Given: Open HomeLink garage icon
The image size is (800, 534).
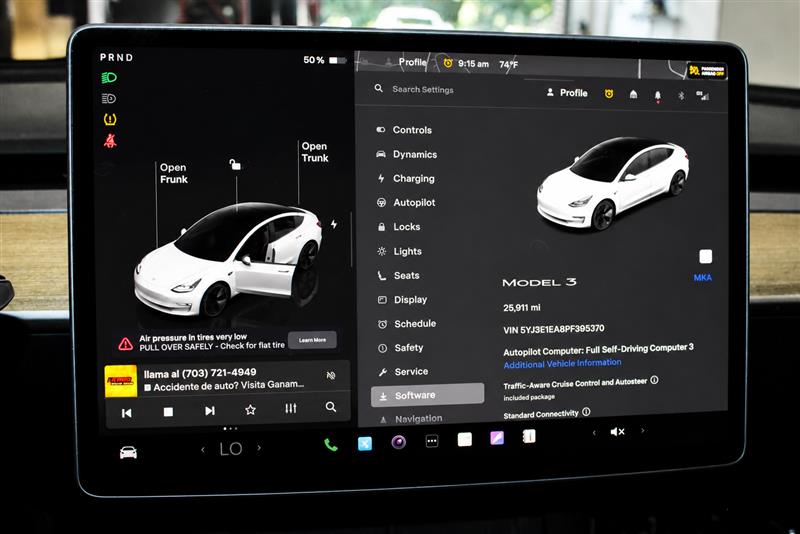Looking at the screenshot, I should 633,94.
